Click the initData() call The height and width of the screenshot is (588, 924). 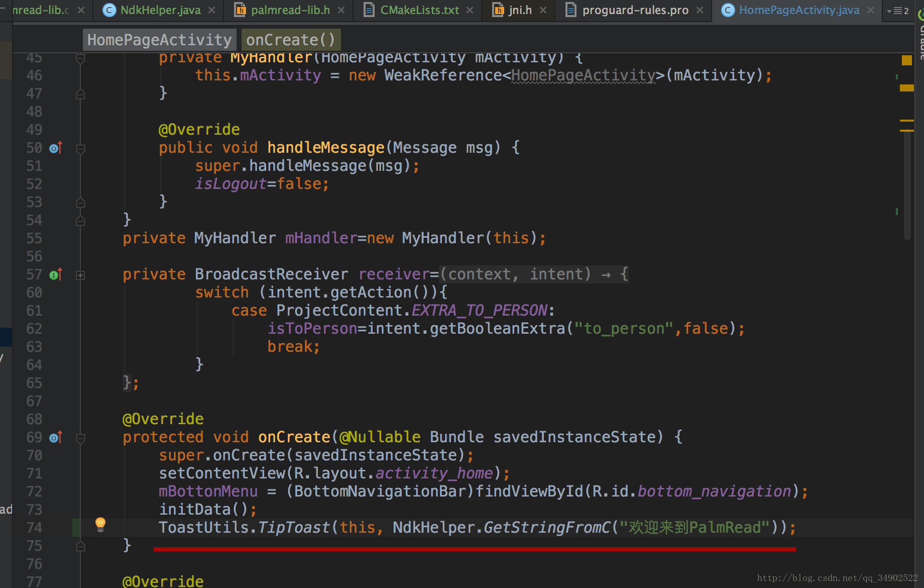click(203, 510)
